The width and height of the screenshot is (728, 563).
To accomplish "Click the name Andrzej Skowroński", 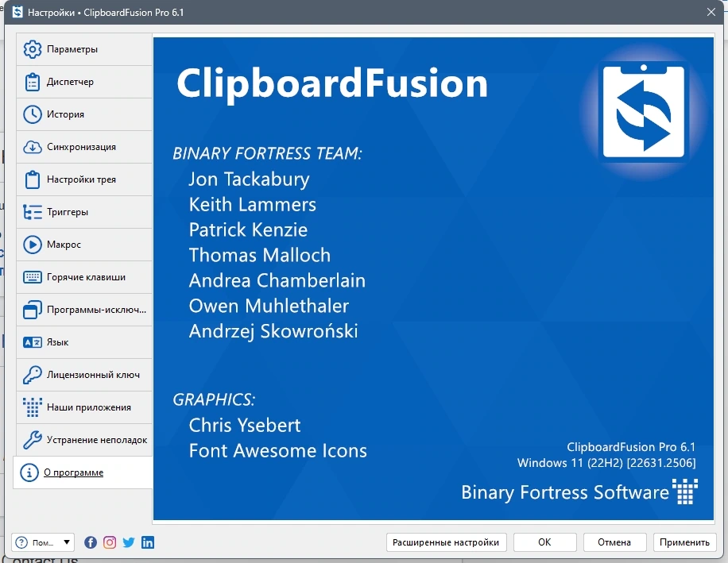I will [273, 332].
